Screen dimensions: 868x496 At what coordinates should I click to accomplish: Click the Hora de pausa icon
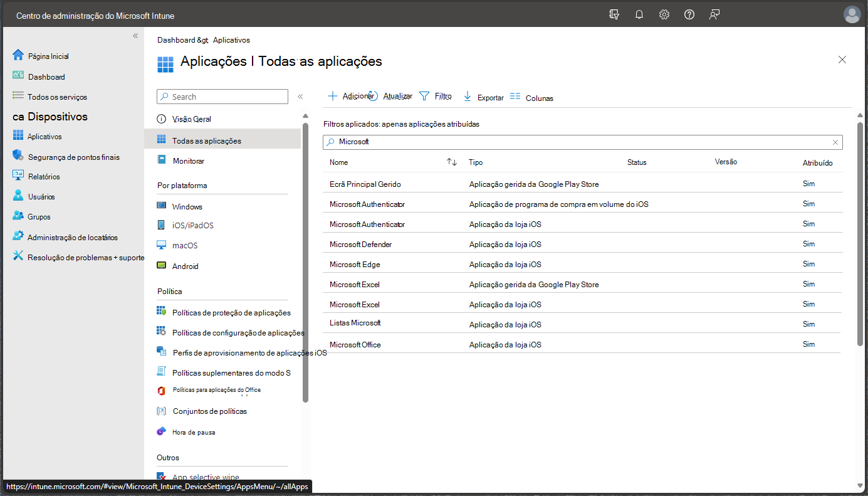coord(162,431)
